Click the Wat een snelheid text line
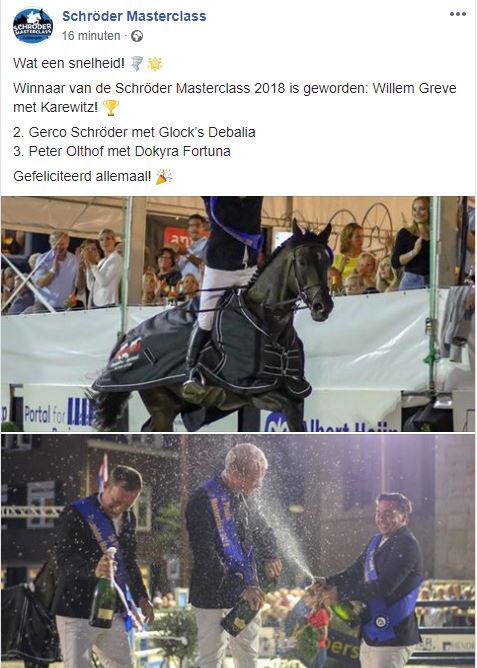The height and width of the screenshot is (668, 477). [x=69, y=63]
